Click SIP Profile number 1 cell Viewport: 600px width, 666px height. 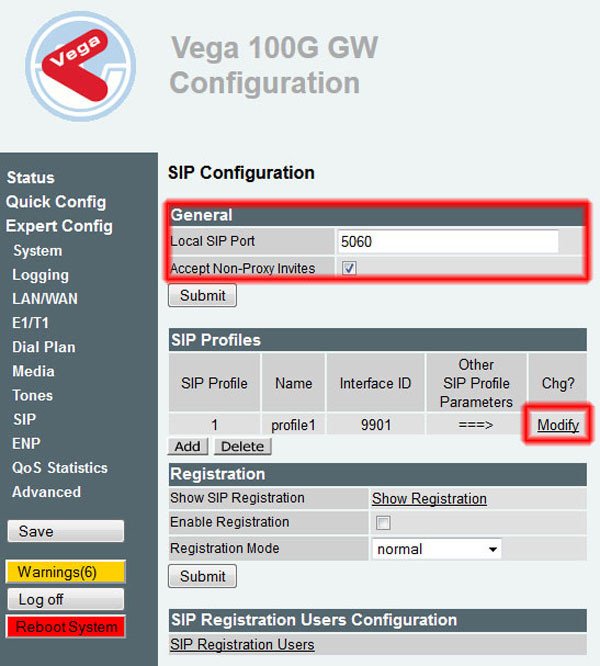point(214,425)
